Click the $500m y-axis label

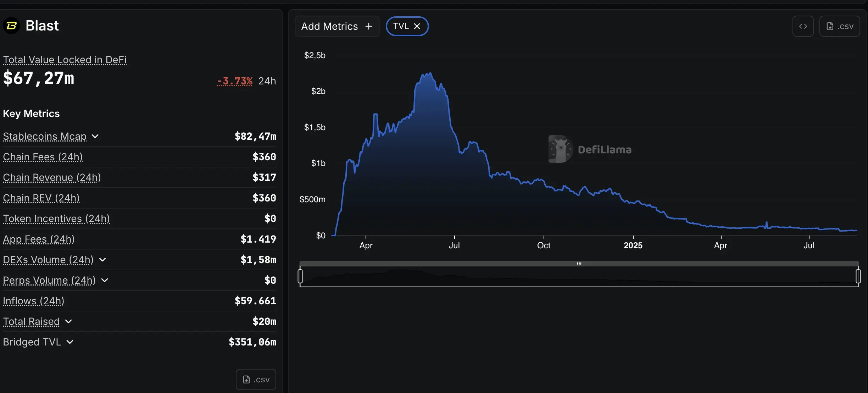click(312, 199)
